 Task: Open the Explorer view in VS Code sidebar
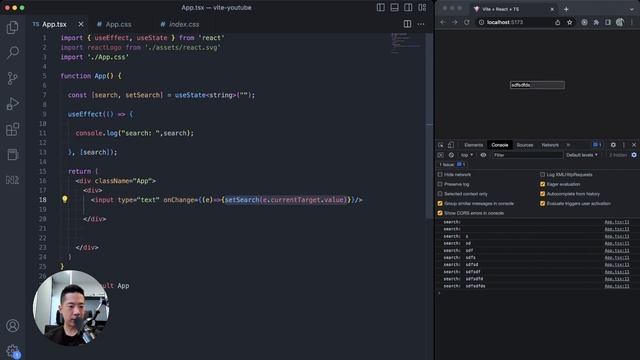click(x=12, y=27)
